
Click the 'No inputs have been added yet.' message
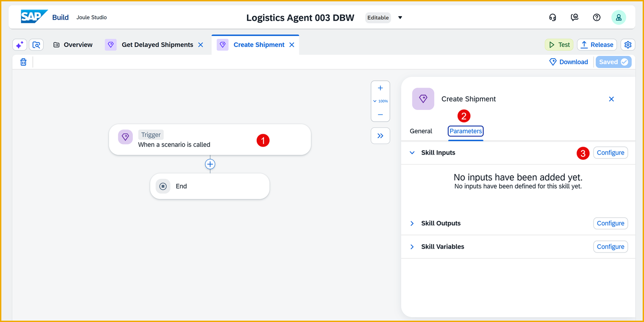[518, 178]
